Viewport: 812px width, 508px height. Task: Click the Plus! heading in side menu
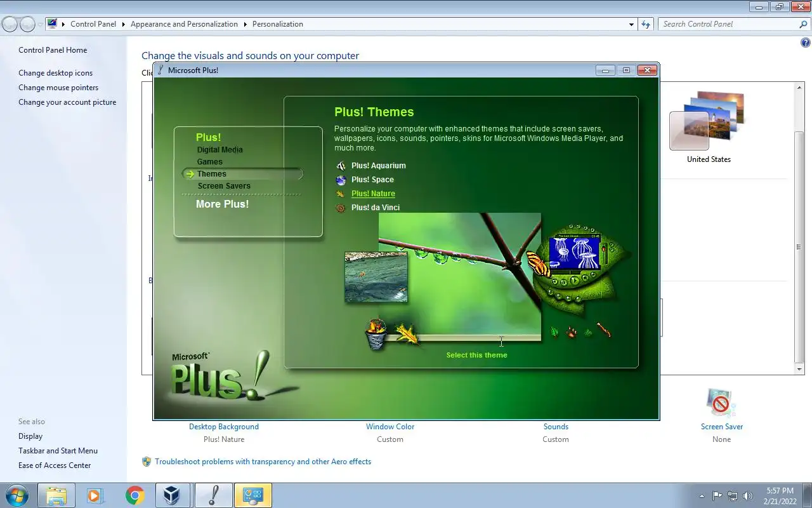pyautogui.click(x=208, y=137)
